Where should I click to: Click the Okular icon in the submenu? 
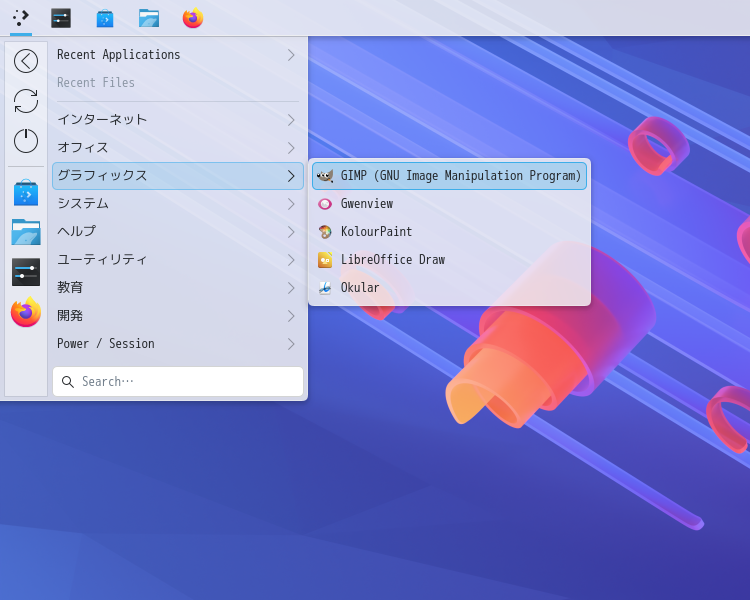pos(325,288)
